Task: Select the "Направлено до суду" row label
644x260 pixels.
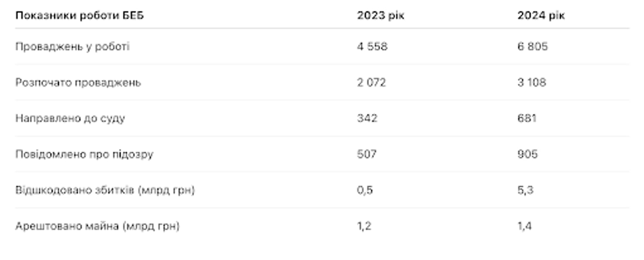Action: click(70, 119)
